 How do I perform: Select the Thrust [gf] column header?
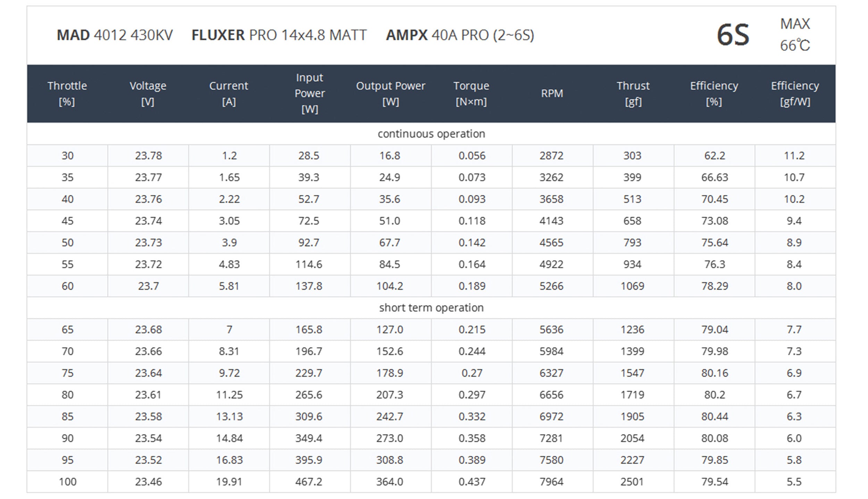(633, 93)
